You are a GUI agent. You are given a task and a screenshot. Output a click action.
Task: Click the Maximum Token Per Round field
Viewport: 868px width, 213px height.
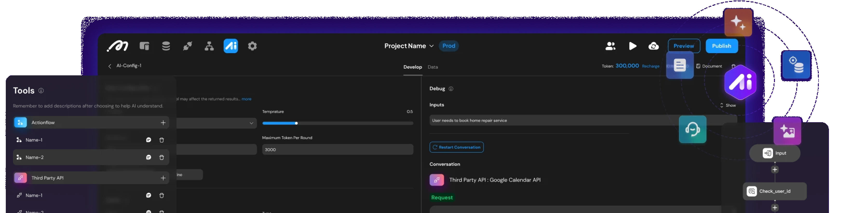pyautogui.click(x=337, y=149)
